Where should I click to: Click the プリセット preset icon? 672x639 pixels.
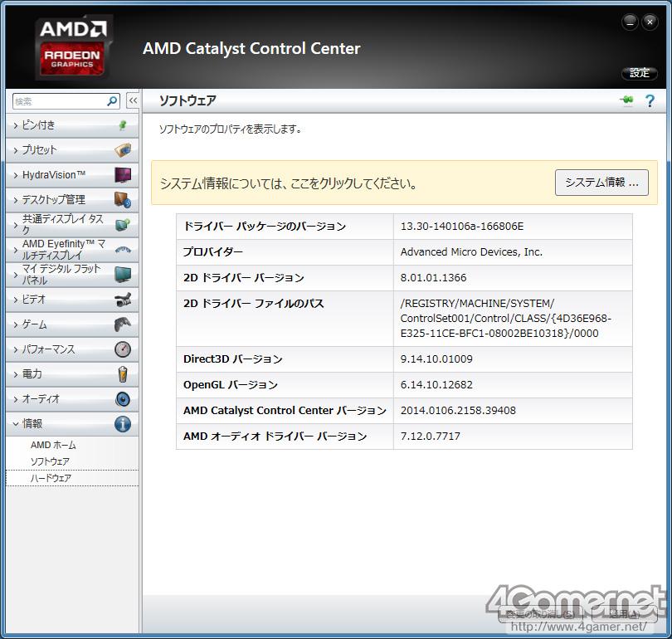(x=123, y=150)
